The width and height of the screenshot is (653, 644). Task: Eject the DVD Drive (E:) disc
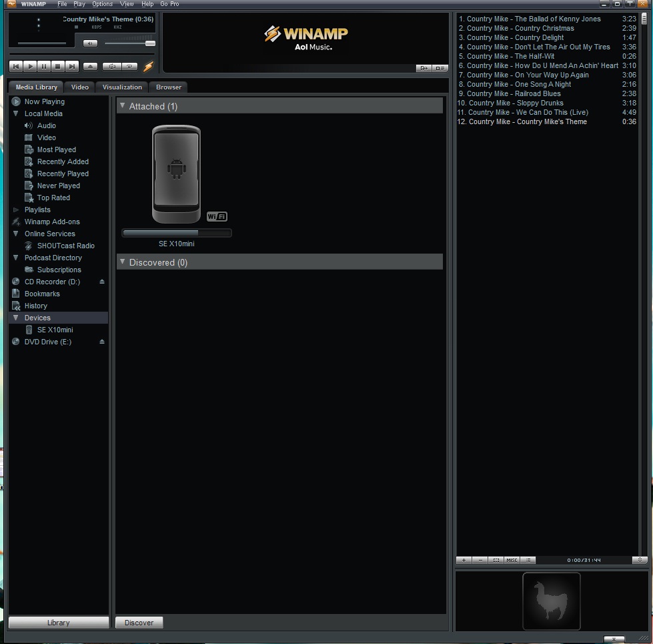point(102,342)
